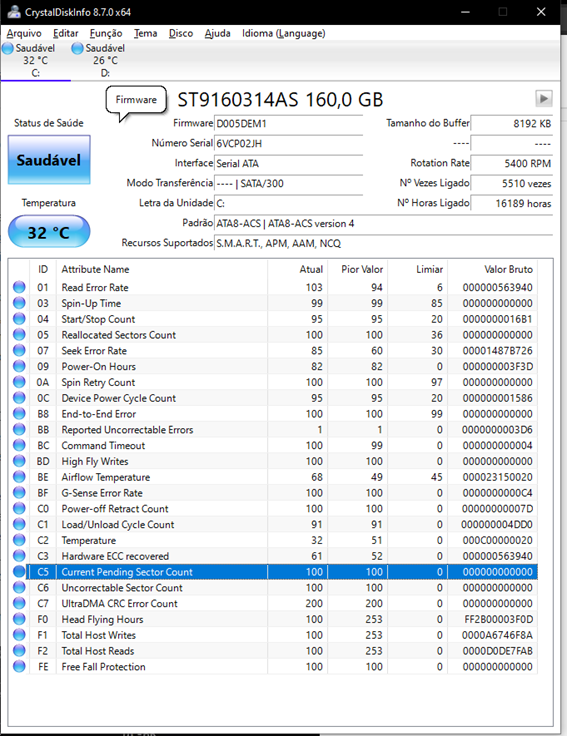Click the supported features field S.M.A.R.T., APM
The width and height of the screenshot is (567, 736).
383,243
